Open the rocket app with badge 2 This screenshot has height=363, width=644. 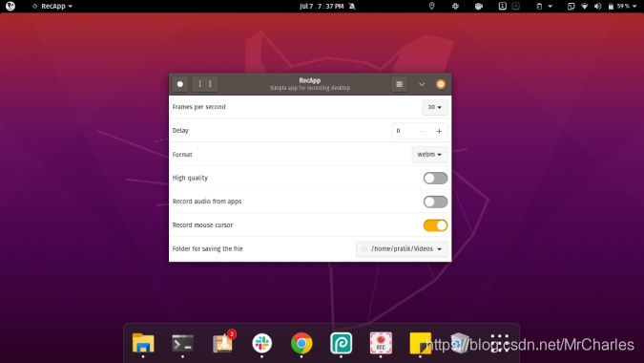click(x=223, y=342)
